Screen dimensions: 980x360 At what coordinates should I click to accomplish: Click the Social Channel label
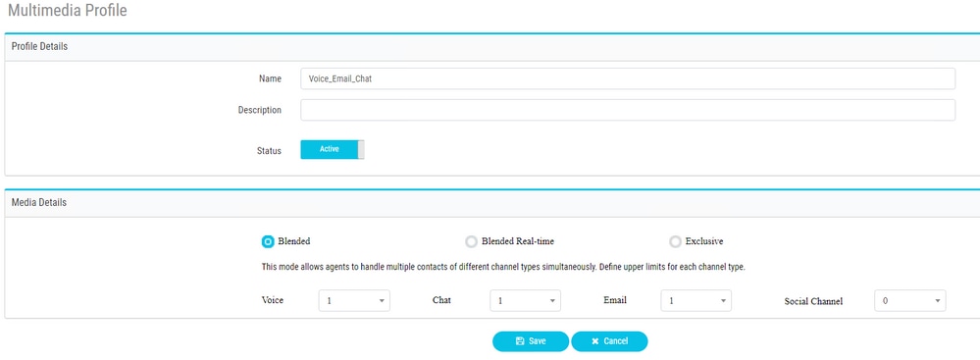point(814,301)
